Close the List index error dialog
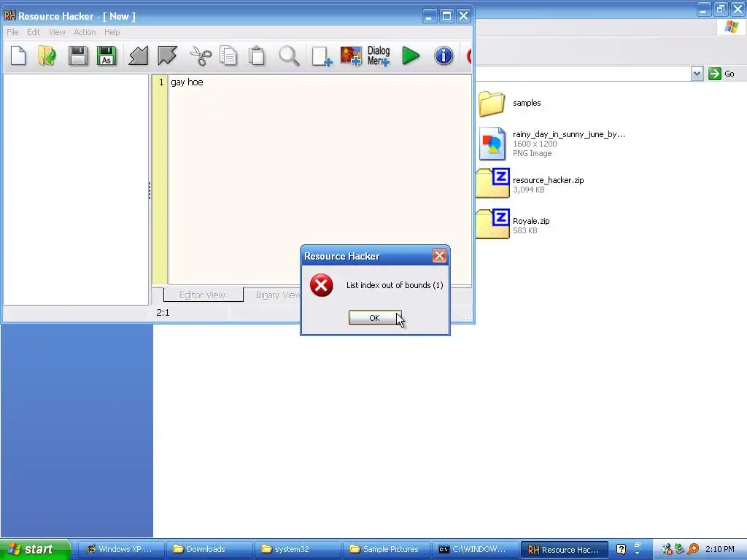 439,256
